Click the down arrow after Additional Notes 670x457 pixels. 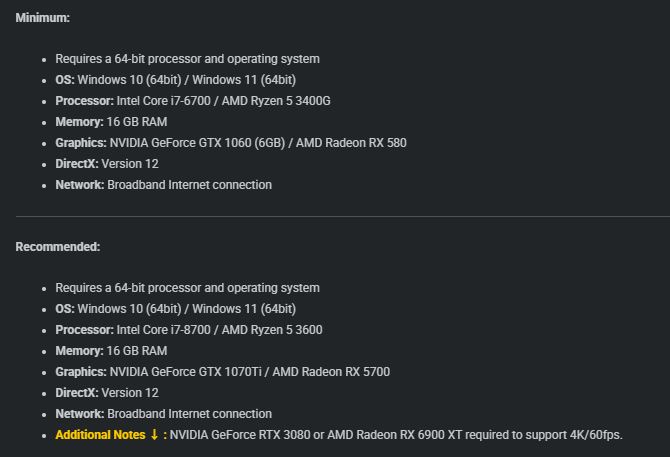(x=154, y=434)
